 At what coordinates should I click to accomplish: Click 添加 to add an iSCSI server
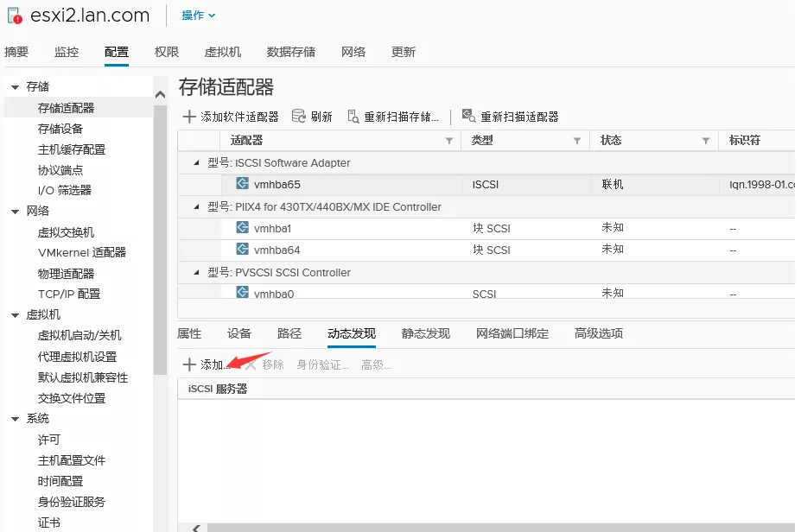206,364
